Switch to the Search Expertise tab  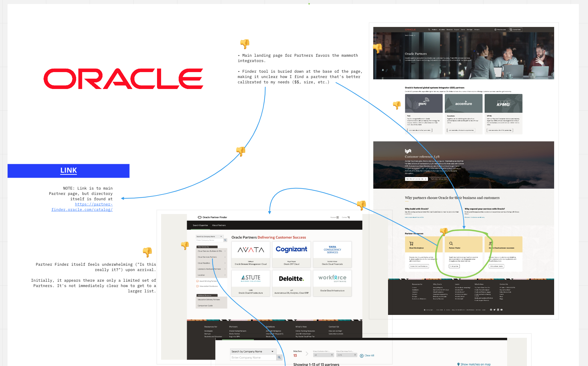point(200,225)
